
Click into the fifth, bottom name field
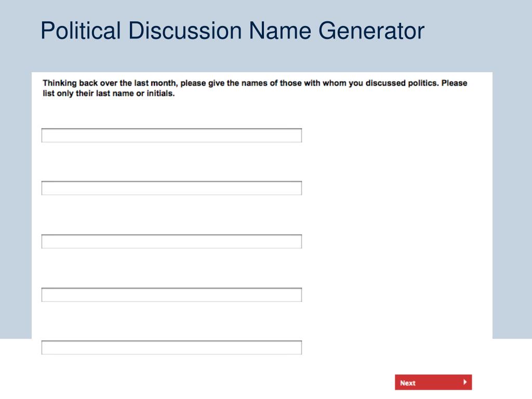tap(171, 348)
